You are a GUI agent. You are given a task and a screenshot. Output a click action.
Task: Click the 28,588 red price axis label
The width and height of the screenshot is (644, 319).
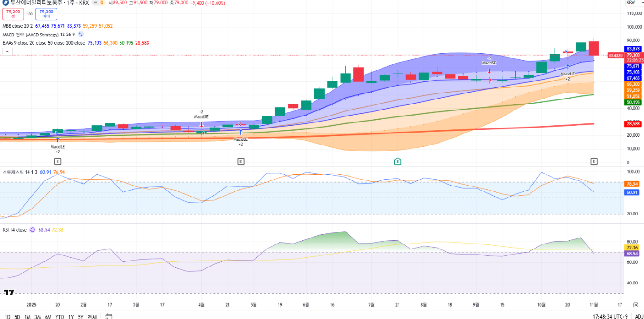pos(633,124)
